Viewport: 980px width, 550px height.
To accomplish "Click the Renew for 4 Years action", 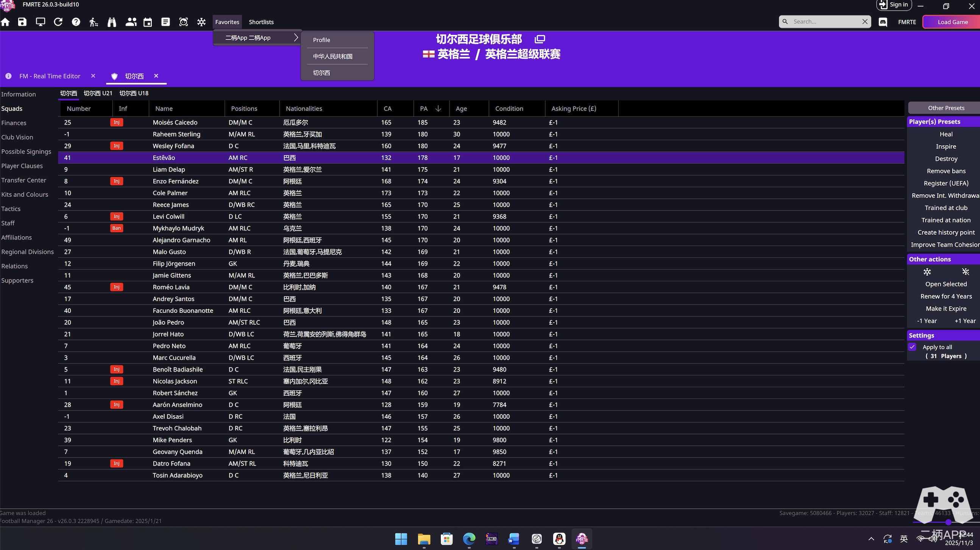I will [x=946, y=296].
